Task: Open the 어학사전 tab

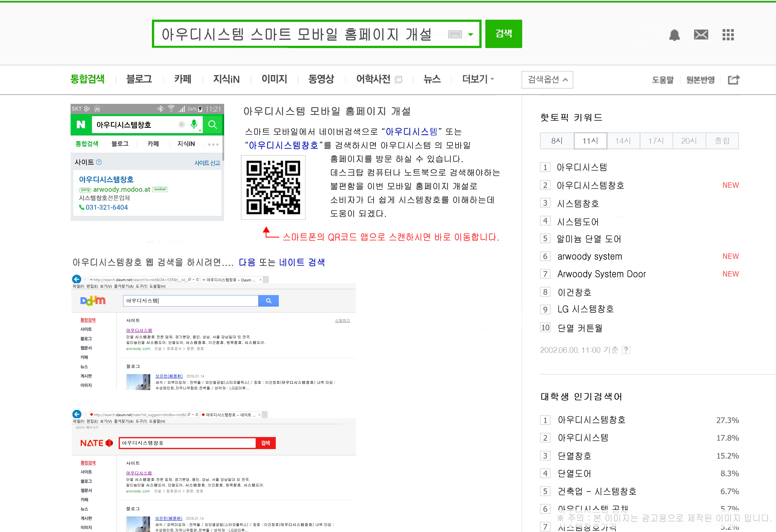Action: (x=373, y=79)
